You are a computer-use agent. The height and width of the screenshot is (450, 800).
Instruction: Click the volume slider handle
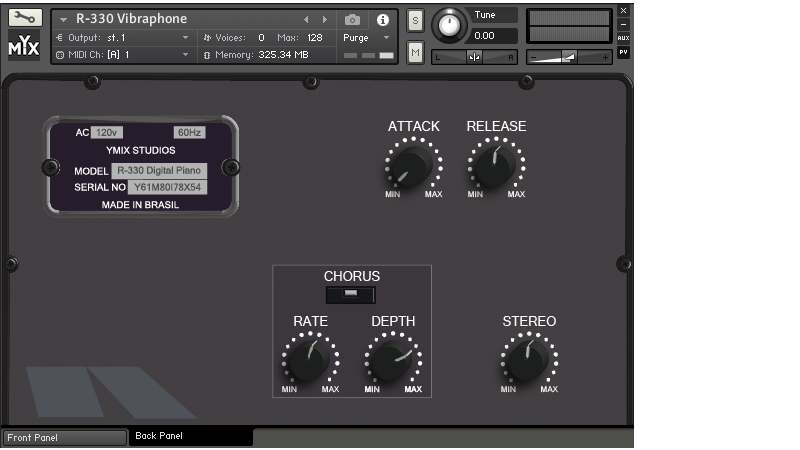pos(569,57)
